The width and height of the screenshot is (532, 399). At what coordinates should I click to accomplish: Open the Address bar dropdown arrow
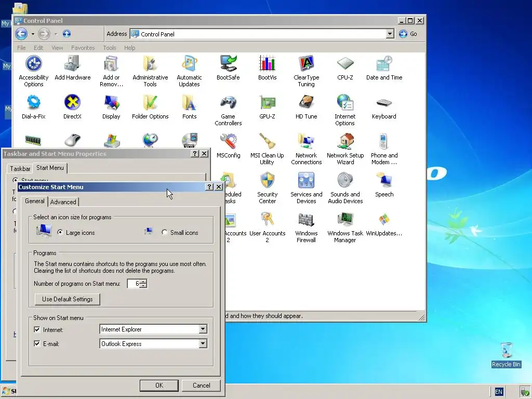pyautogui.click(x=390, y=34)
